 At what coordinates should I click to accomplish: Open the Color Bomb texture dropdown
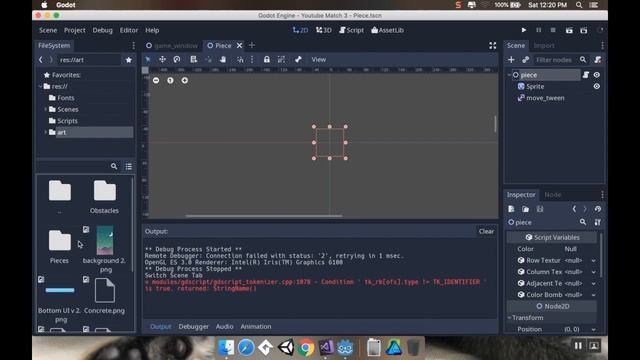coord(593,295)
